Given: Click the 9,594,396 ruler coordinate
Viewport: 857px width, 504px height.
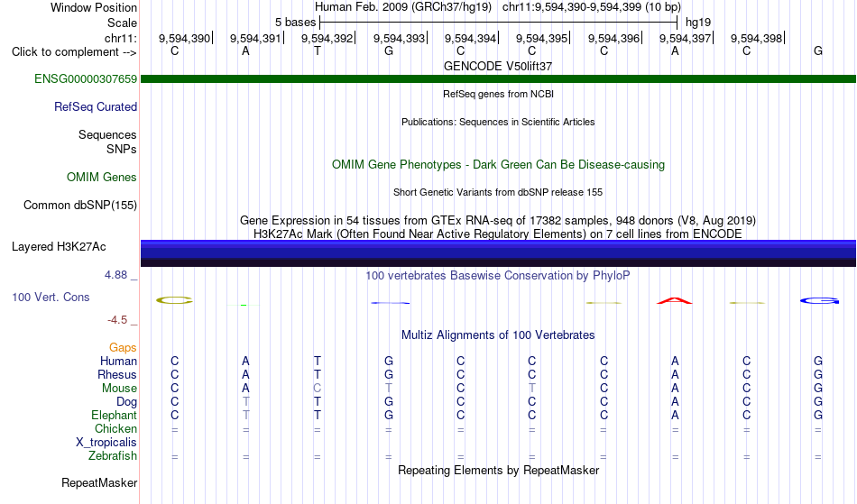Looking at the screenshot, I should click(x=613, y=38).
